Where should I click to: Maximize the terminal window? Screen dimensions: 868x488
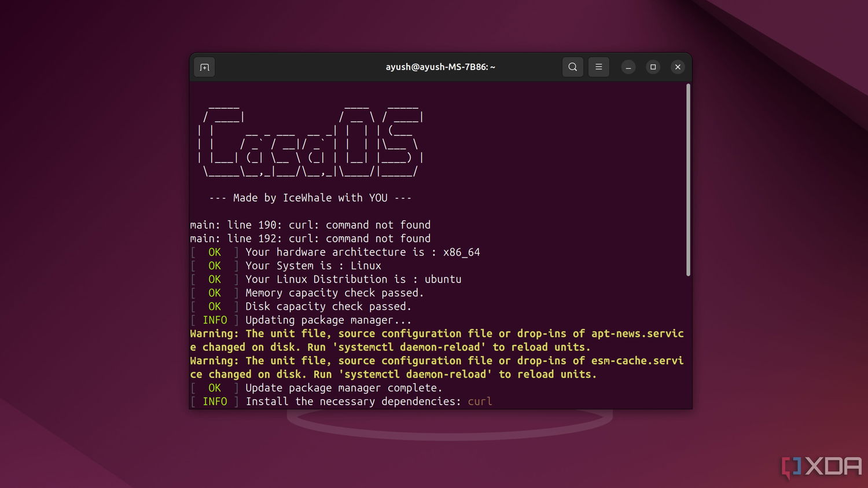coord(653,67)
